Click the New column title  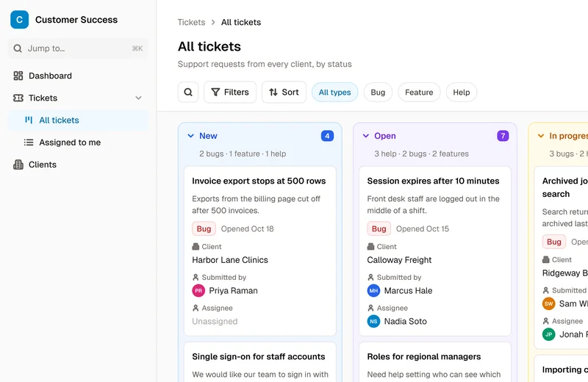click(208, 136)
